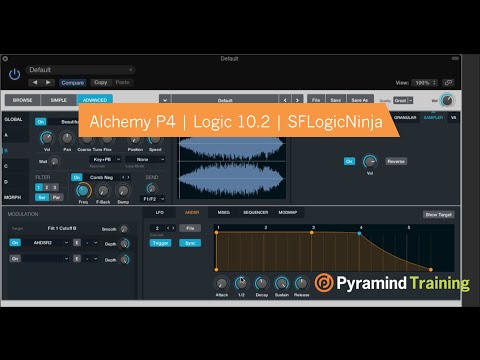Select filter 1 button
Viewport: 480px width, 360px height.
[x=39, y=187]
